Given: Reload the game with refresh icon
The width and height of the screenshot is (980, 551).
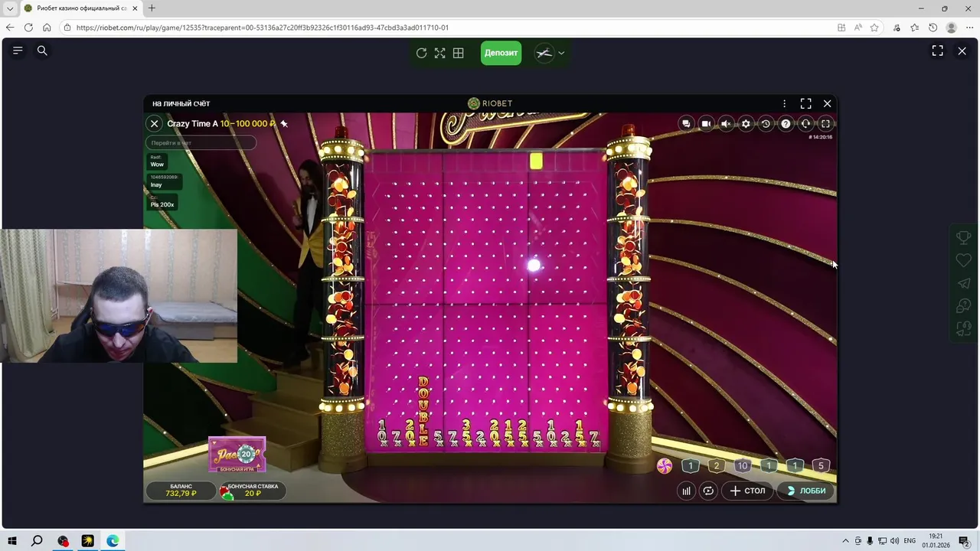Looking at the screenshot, I should pyautogui.click(x=421, y=53).
